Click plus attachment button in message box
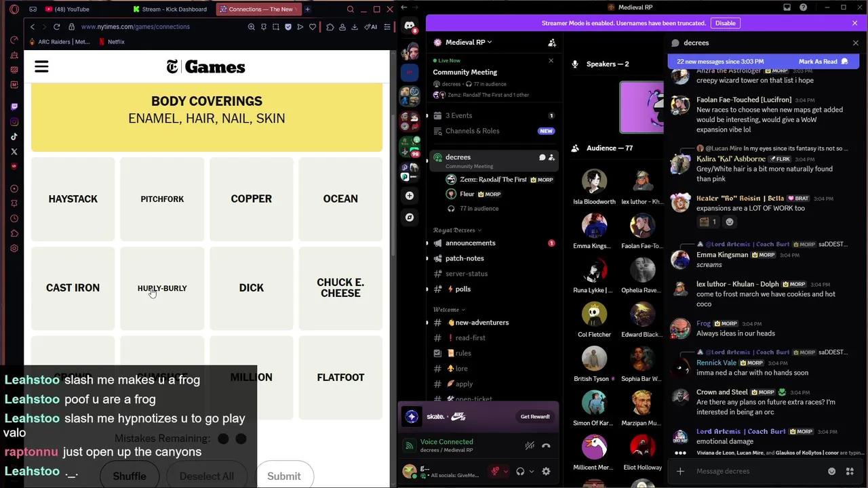Viewport: 868px width, 488px height. [x=680, y=471]
